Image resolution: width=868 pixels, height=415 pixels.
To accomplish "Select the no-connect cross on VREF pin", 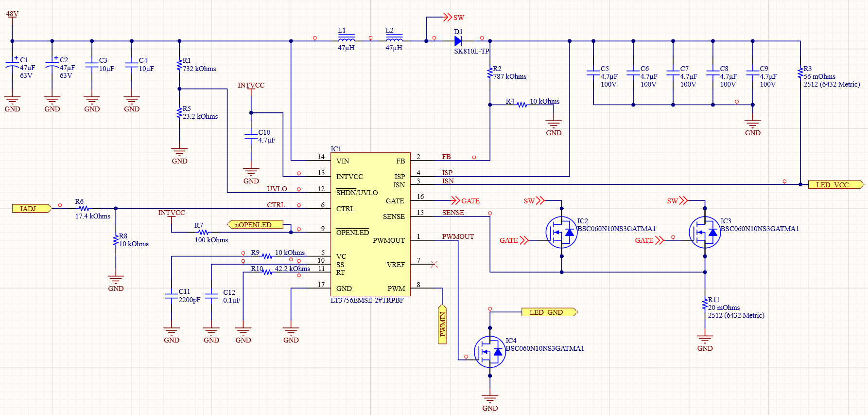I will tap(434, 264).
